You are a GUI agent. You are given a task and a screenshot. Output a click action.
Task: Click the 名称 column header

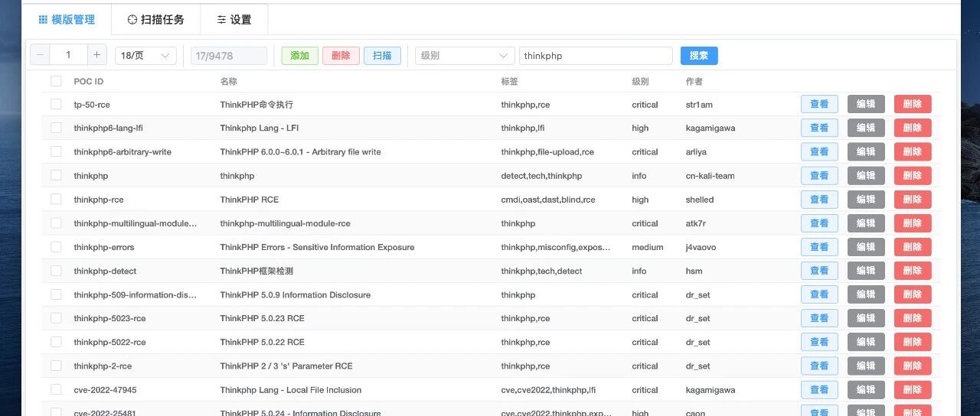(x=228, y=81)
